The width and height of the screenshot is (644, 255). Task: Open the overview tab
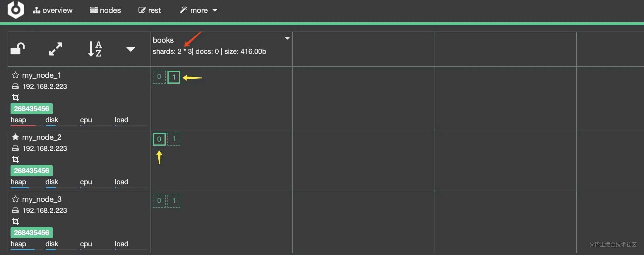pyautogui.click(x=53, y=10)
